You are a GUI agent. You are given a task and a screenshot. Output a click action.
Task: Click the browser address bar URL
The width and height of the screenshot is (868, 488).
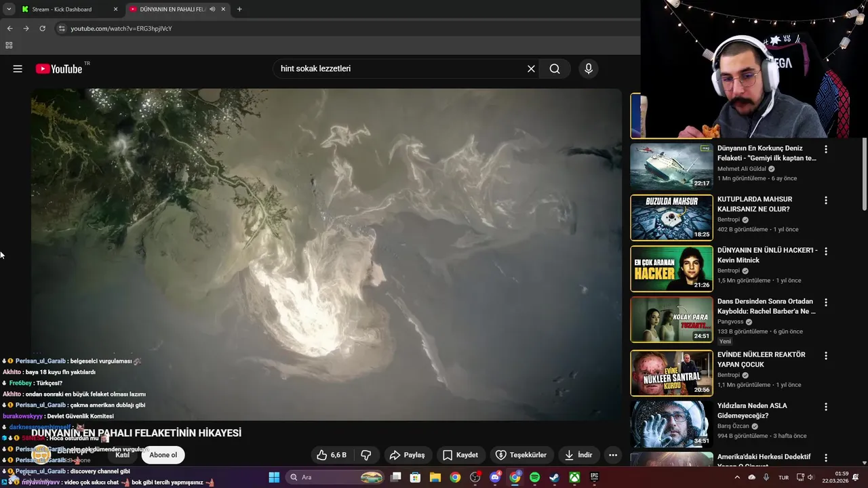121,28
